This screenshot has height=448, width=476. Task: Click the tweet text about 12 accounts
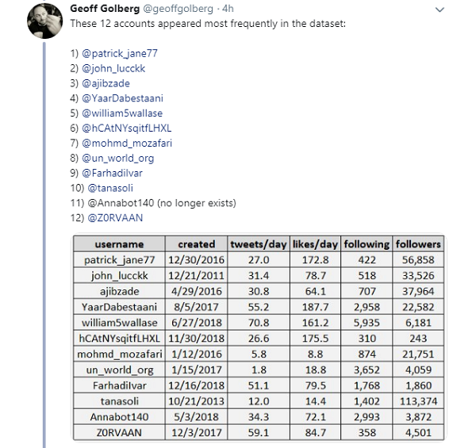tap(208, 24)
